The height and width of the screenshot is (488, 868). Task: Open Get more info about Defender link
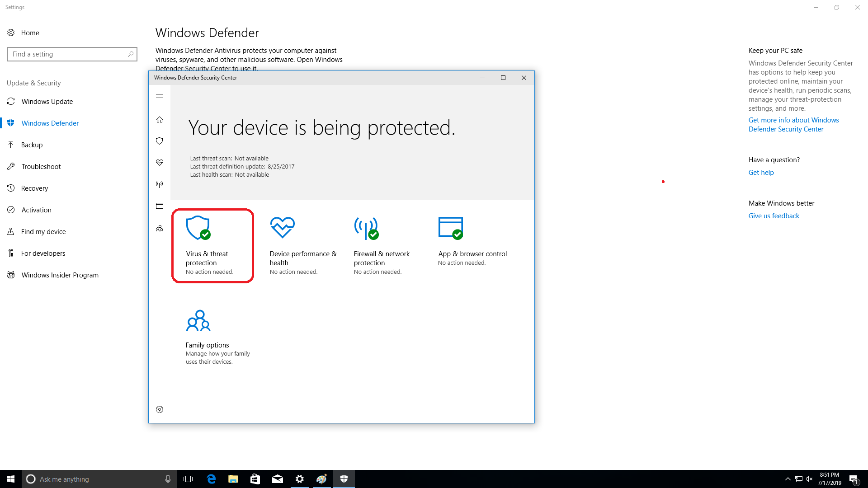tap(793, 125)
